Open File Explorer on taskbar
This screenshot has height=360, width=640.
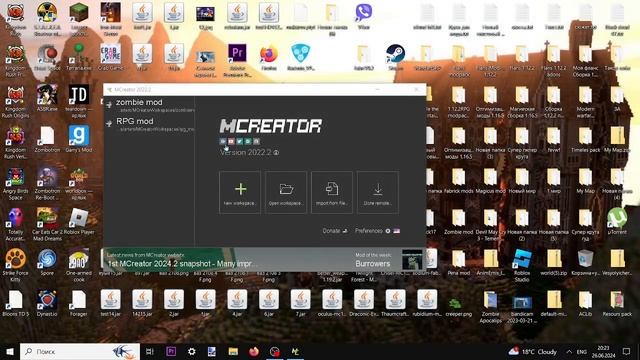coord(233,351)
